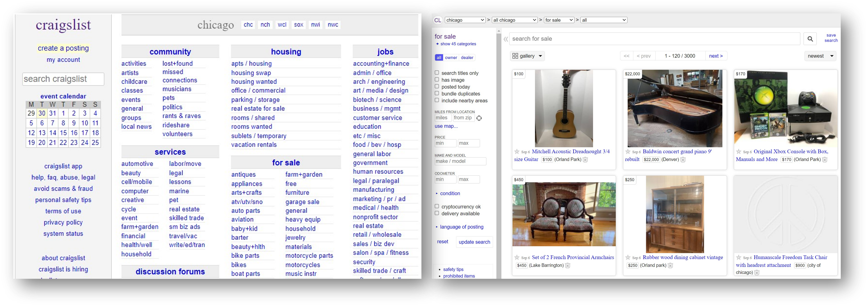Hide the Baldwin grand piano listing
The height and width of the screenshot is (306, 868).
coord(683,160)
